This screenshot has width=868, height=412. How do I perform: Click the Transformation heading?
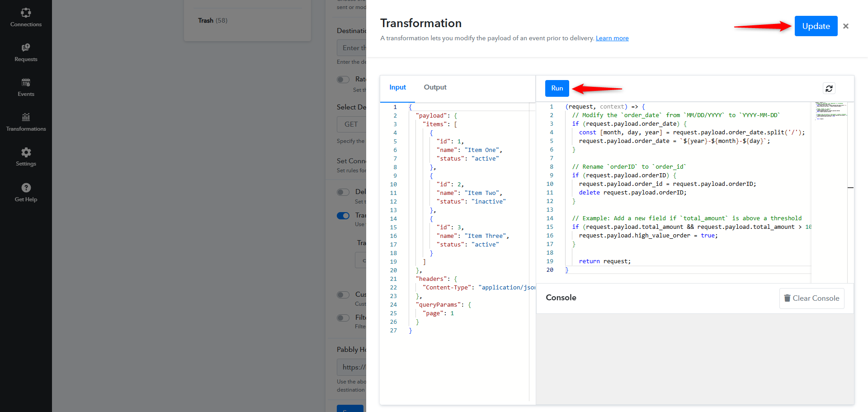point(421,23)
